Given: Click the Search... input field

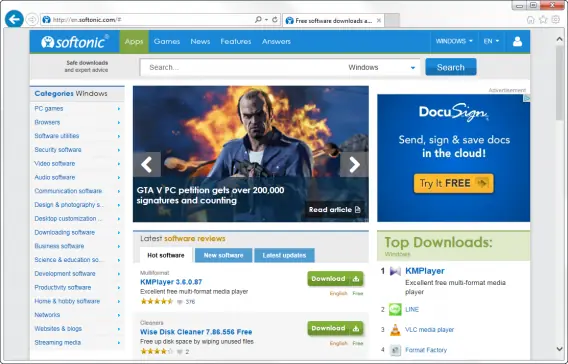Looking at the screenshot, I should 242,67.
